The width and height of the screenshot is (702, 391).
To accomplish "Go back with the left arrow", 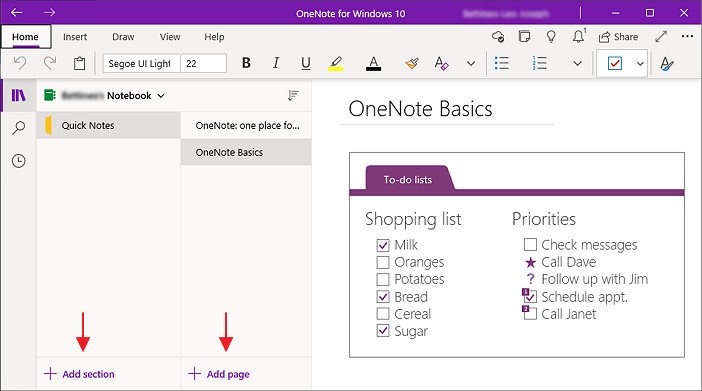I will [x=17, y=13].
